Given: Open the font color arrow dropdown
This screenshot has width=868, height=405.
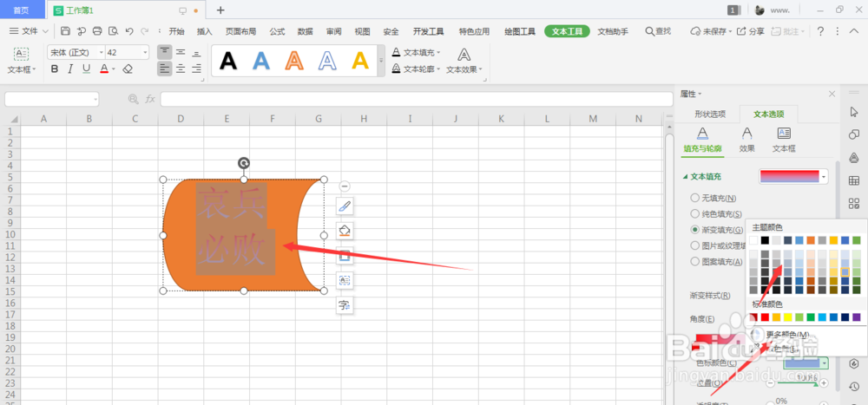Looking at the screenshot, I should coord(114,69).
